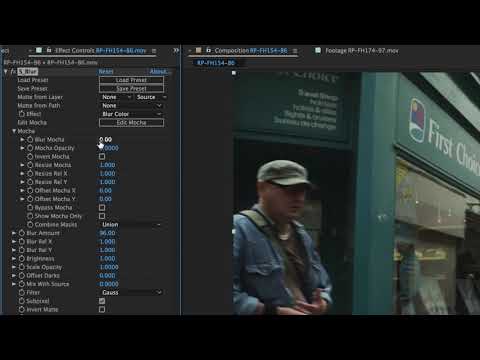Toggle stopwatch for Resize Rel X
This screenshot has width=480, height=360.
30,174
